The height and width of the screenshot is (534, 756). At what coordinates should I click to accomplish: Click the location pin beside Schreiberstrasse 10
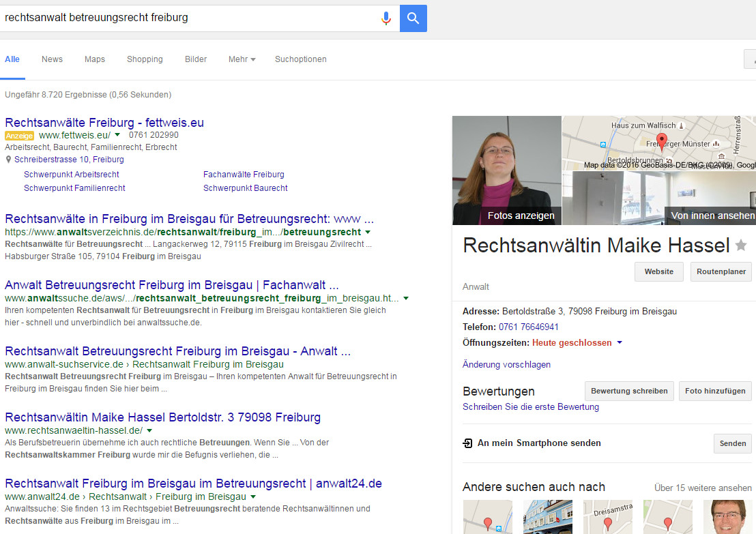(8, 160)
